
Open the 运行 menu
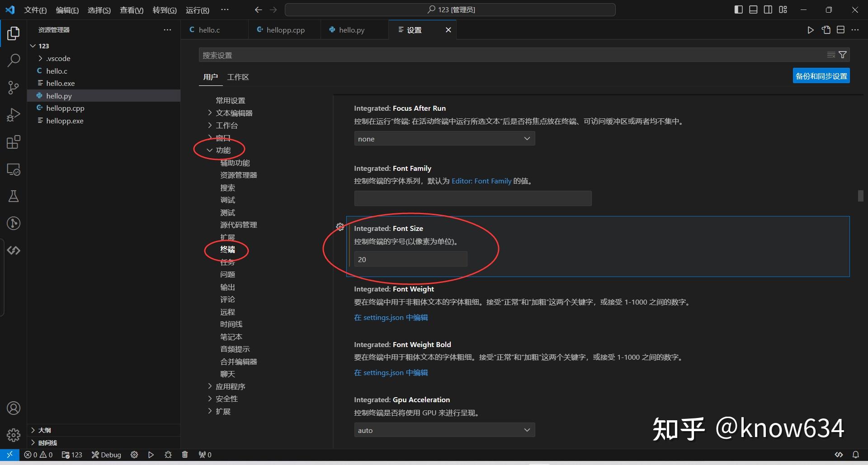point(197,10)
